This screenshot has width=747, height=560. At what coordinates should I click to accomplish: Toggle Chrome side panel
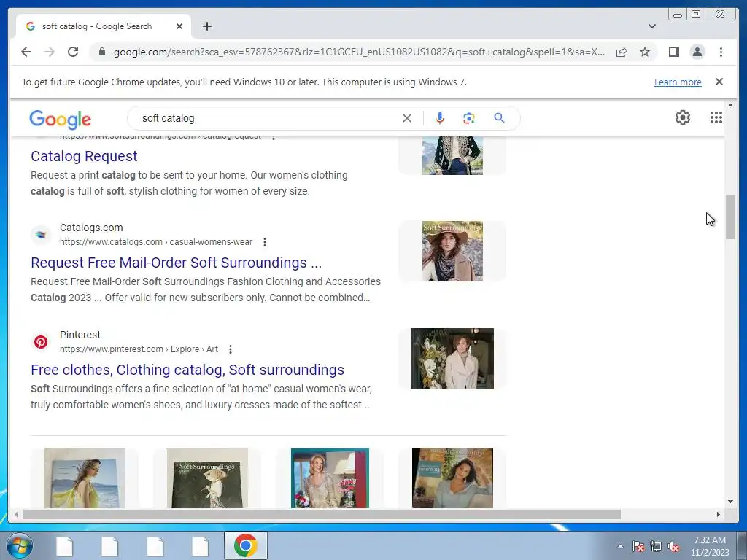(x=673, y=52)
